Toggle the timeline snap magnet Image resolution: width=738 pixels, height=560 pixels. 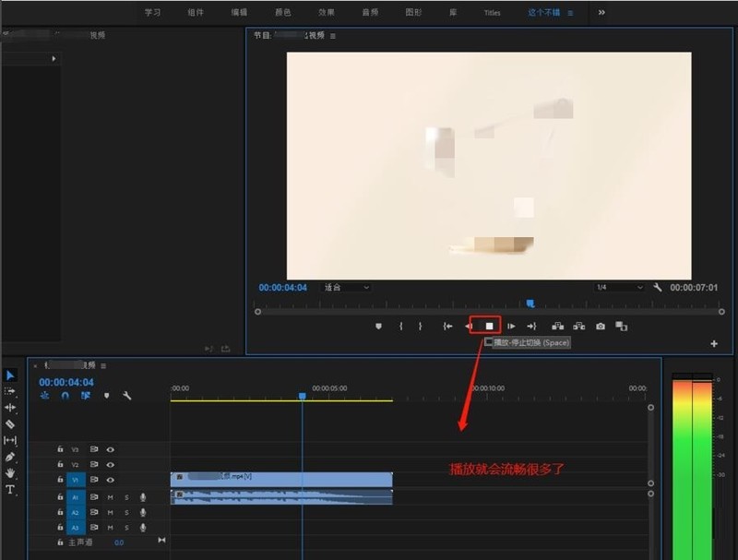tap(65, 395)
